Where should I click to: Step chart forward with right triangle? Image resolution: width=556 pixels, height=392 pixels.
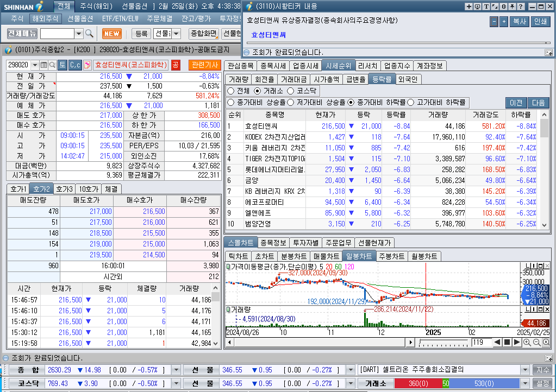coord(517,343)
